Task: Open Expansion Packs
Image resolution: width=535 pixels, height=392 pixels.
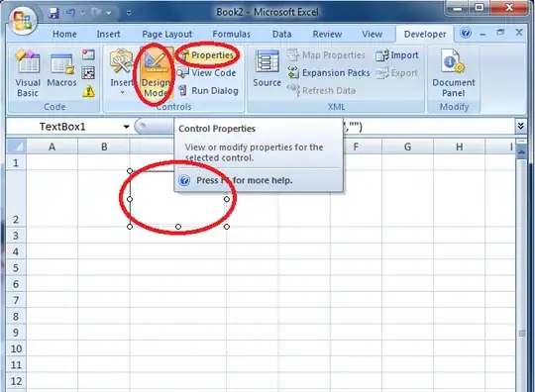Action: pos(329,72)
